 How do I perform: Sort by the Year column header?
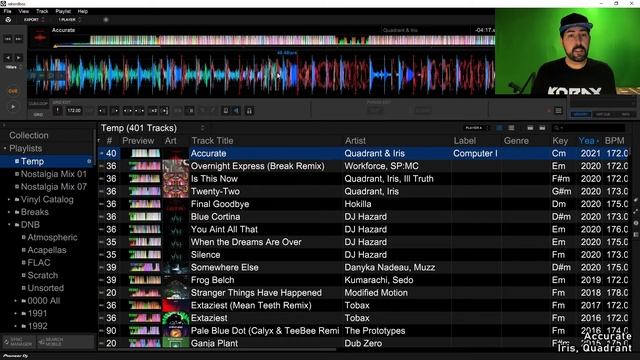coord(589,140)
